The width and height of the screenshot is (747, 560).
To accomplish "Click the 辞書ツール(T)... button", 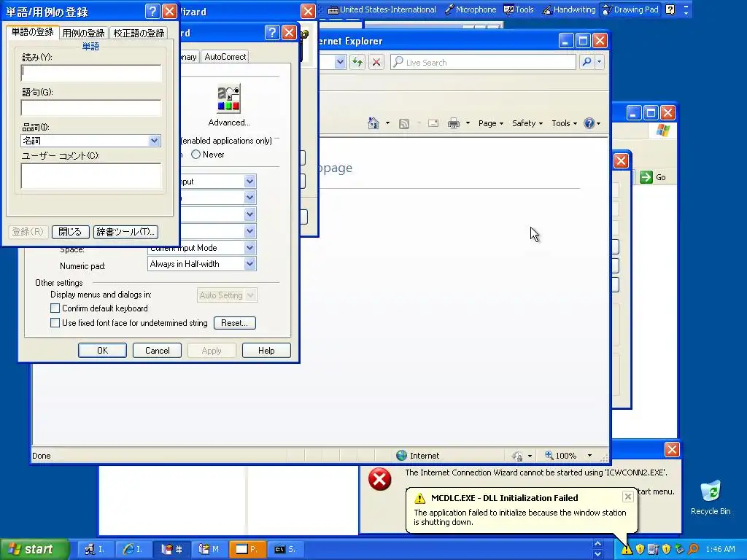I will tap(125, 232).
